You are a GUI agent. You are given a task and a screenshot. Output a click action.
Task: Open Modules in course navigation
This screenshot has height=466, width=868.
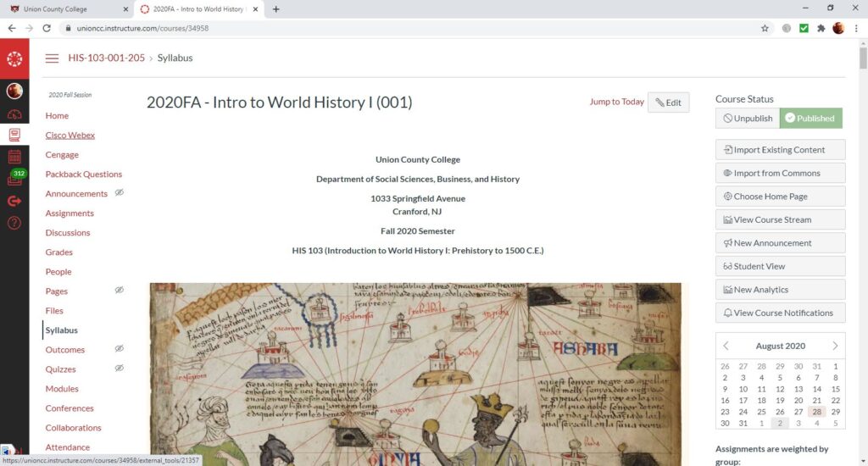(x=62, y=389)
